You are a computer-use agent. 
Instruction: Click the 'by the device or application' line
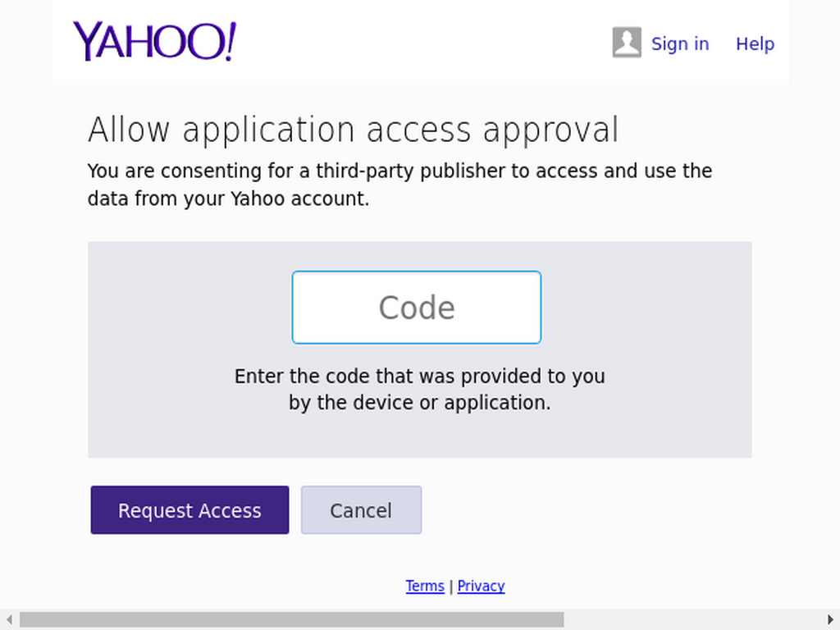[x=419, y=402]
